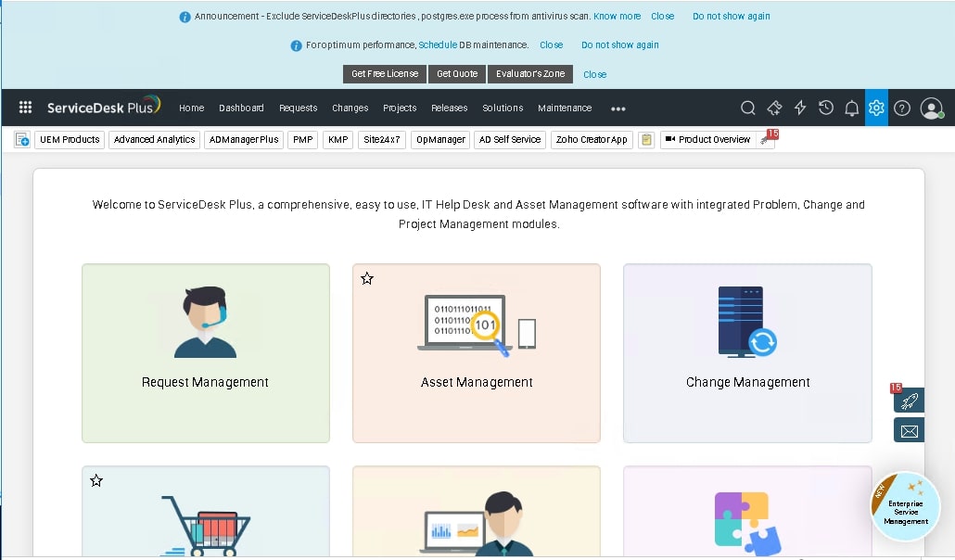Open the Solutions tab
Viewport: 955px width, 560px height.
pos(503,108)
